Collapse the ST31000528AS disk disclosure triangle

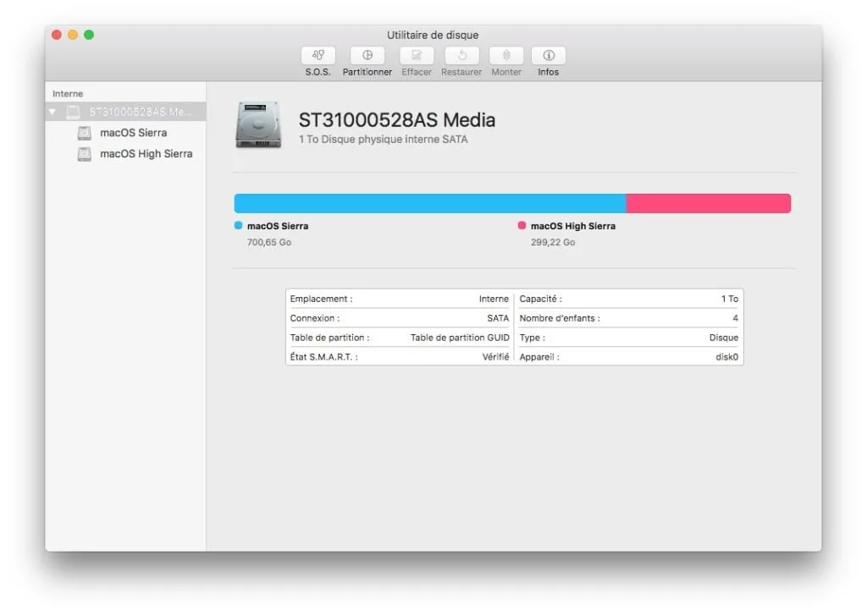(x=52, y=112)
